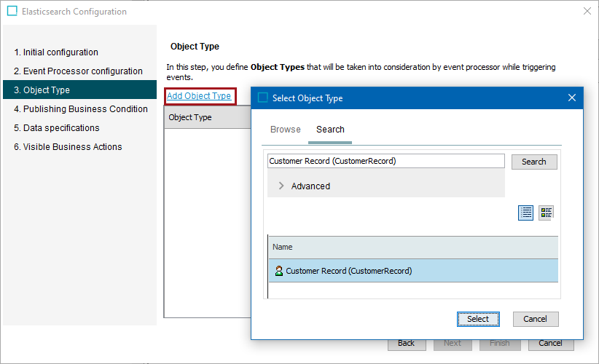
Task: Expand the Advanced search options
Action: click(x=281, y=186)
